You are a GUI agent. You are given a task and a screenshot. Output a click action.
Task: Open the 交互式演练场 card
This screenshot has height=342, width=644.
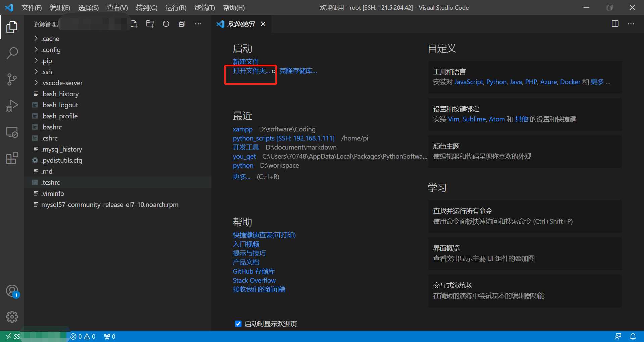[525, 291]
